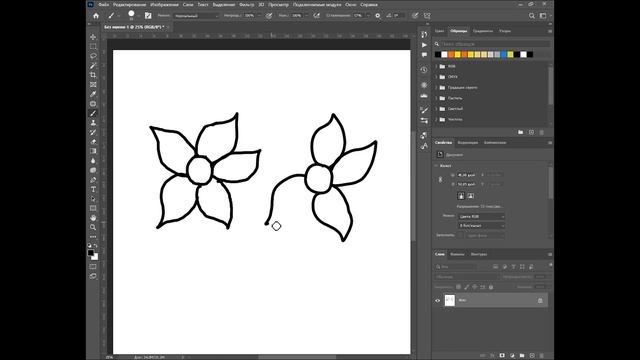Select the Eyedropper tool
Viewport: 640px width, 360px height.
93,94
